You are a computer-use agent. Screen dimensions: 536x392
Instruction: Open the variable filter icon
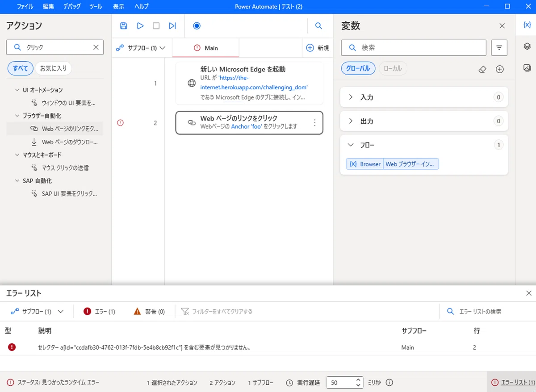tap(499, 47)
